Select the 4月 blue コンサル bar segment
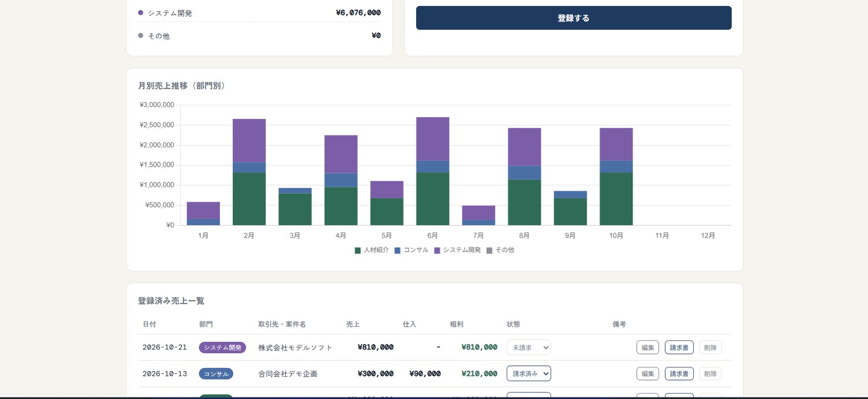 [x=341, y=180]
